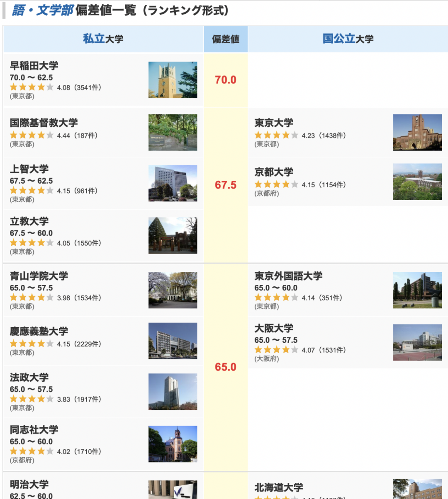Open the 京都大学 link

pos(274,172)
